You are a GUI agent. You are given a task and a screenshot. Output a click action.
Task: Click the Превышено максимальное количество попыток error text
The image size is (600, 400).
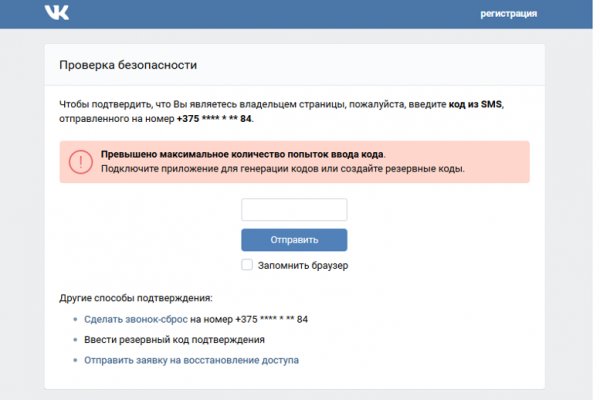(x=242, y=154)
